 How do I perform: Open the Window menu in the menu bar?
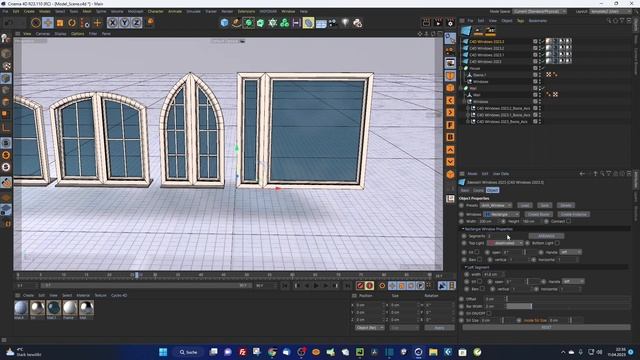[x=288, y=11]
